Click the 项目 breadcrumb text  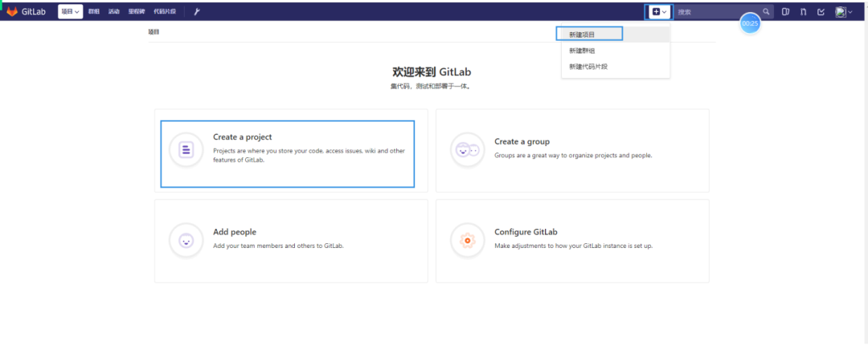pos(154,32)
